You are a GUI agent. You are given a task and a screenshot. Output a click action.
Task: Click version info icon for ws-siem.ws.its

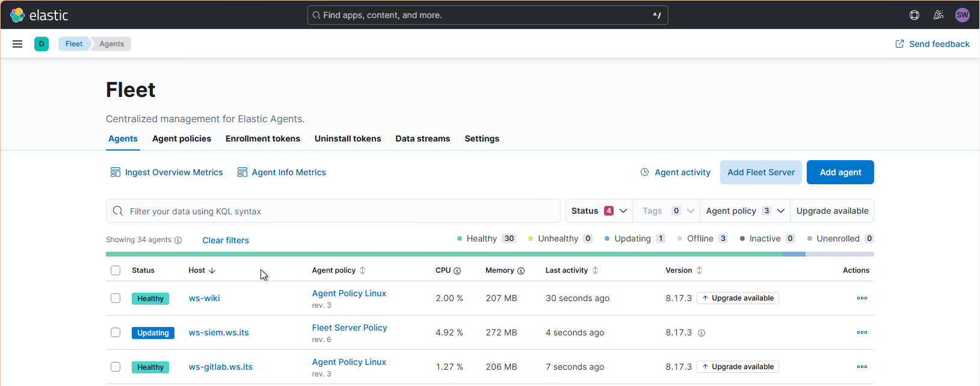pos(701,333)
